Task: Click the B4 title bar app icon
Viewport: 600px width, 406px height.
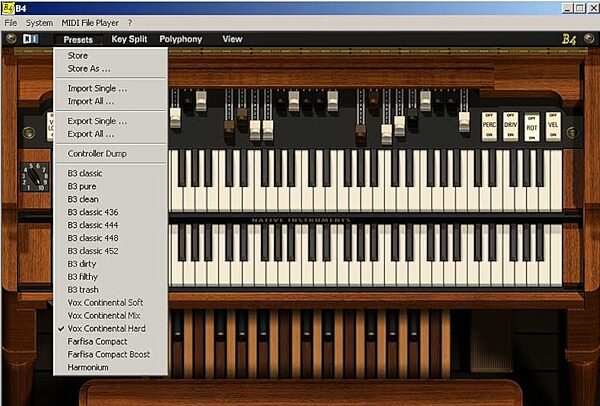Action: pos(8,7)
